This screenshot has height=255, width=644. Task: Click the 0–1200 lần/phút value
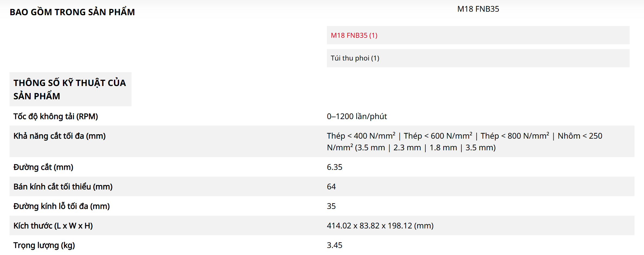357,116
